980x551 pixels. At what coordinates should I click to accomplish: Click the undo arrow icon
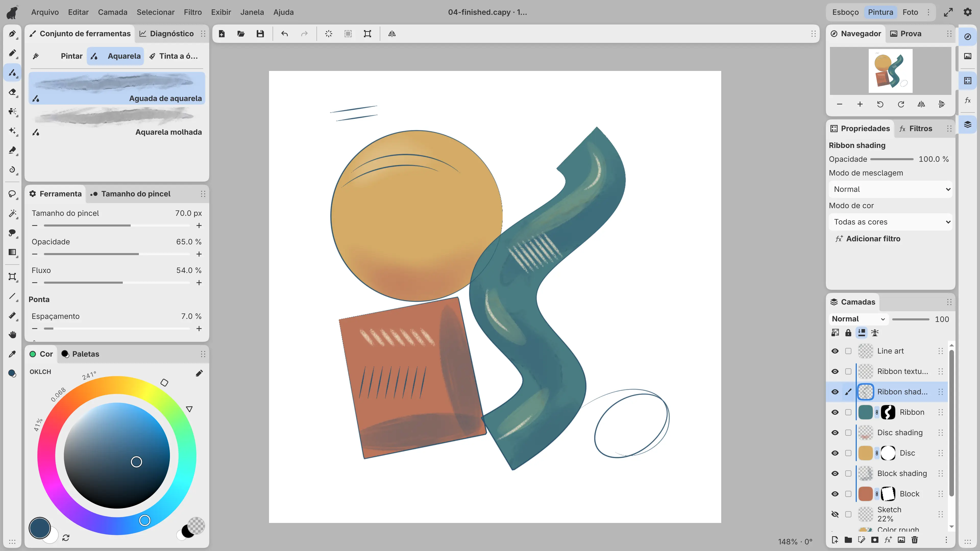coord(285,34)
